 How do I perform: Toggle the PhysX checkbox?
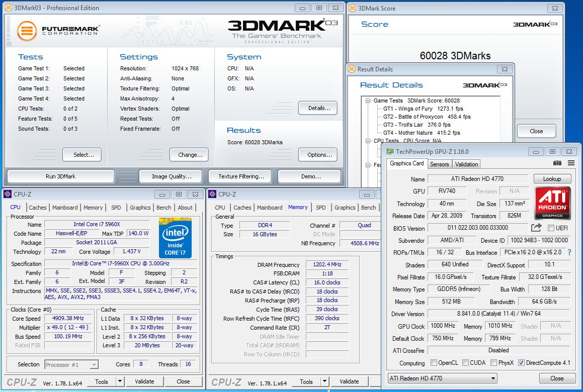[x=493, y=363]
